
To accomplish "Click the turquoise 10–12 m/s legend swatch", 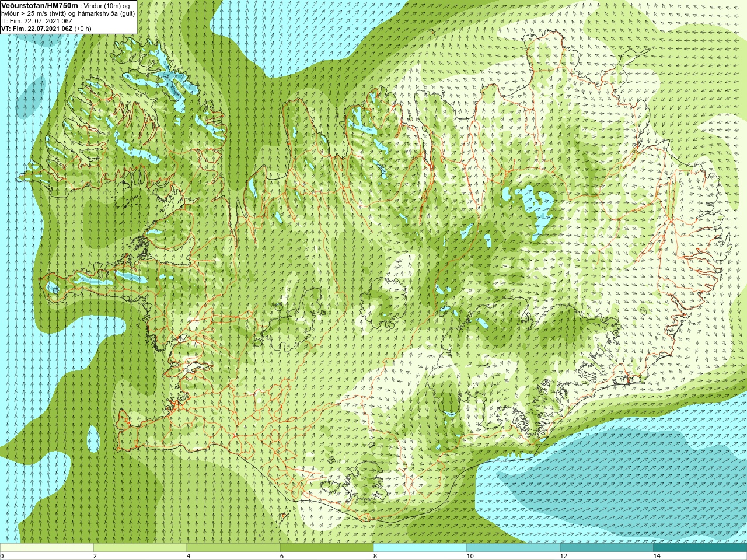I will click(x=514, y=548).
